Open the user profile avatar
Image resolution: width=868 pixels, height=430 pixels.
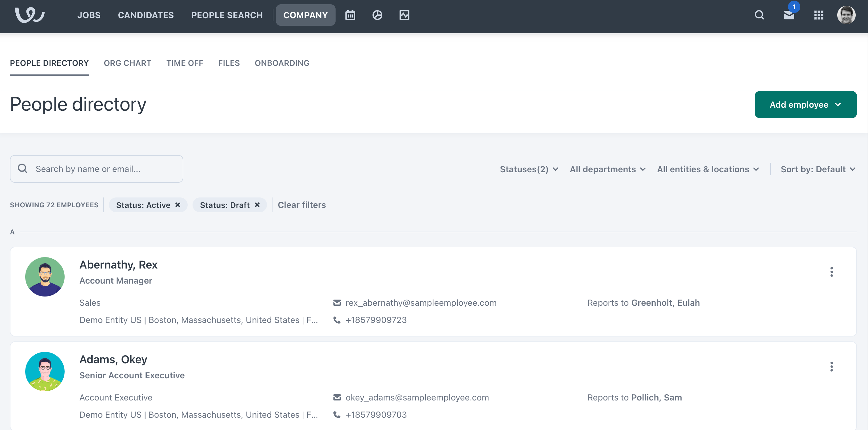846,15
